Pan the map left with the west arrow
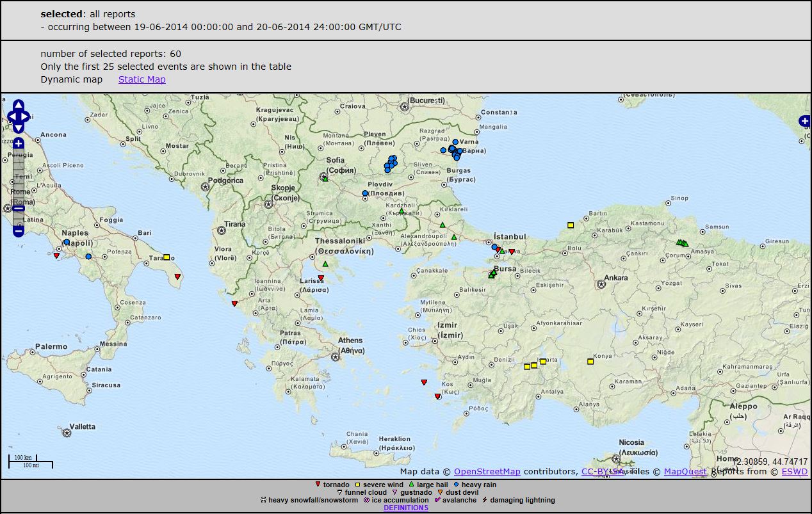This screenshot has height=514, width=812. [x=11, y=117]
